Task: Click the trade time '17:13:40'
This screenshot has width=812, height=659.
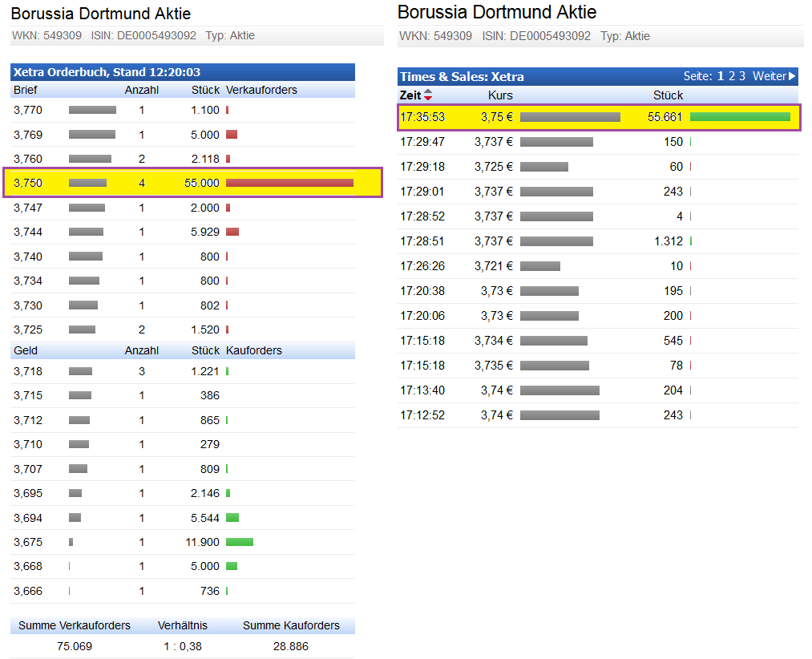Action: [422, 390]
